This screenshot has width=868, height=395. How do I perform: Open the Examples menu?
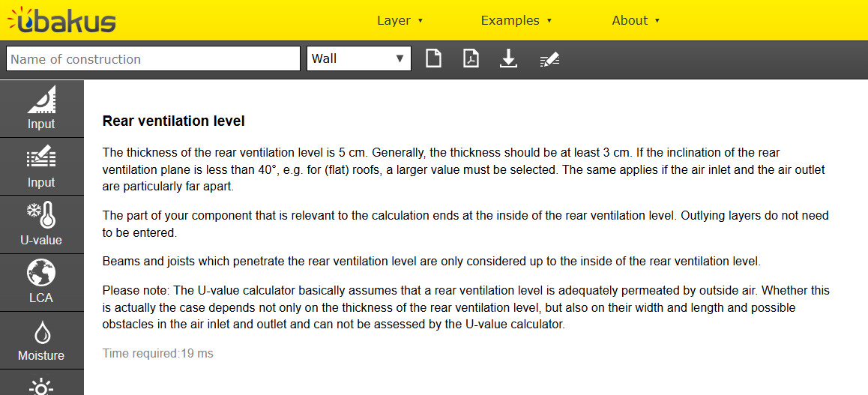[516, 20]
